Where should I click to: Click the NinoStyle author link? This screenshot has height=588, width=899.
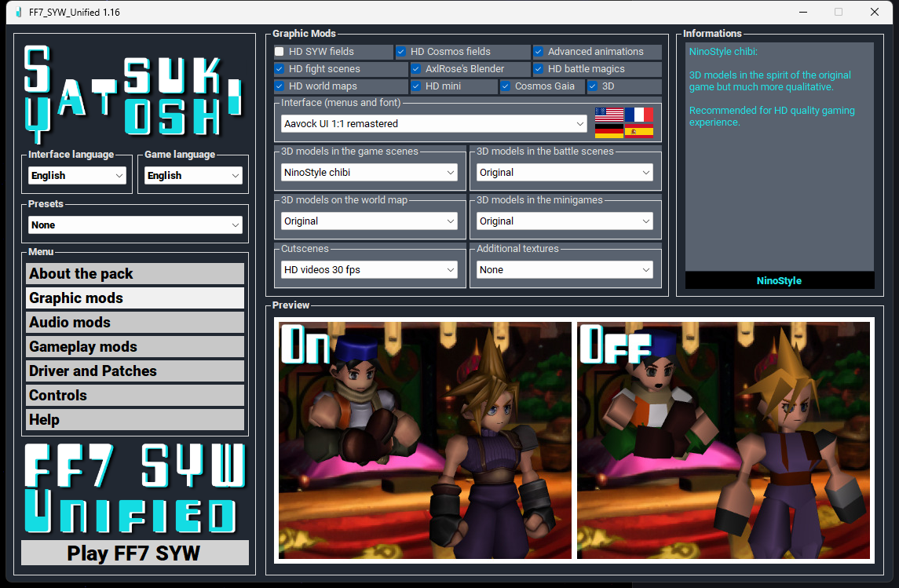tap(779, 281)
